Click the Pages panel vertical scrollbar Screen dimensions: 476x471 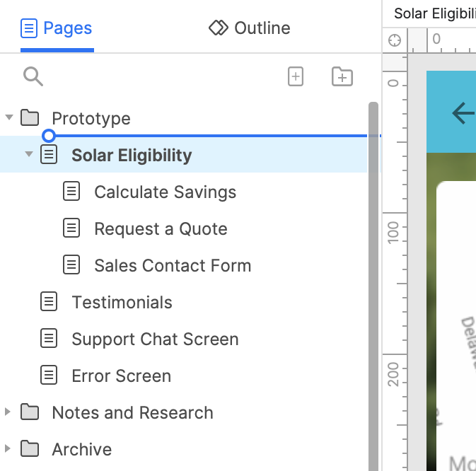(373, 283)
